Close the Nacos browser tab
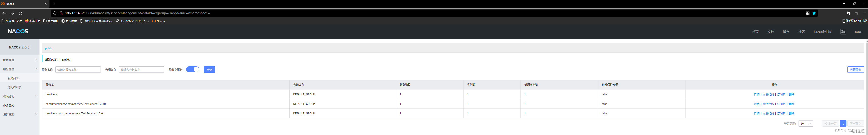868x135 pixels. [46, 4]
